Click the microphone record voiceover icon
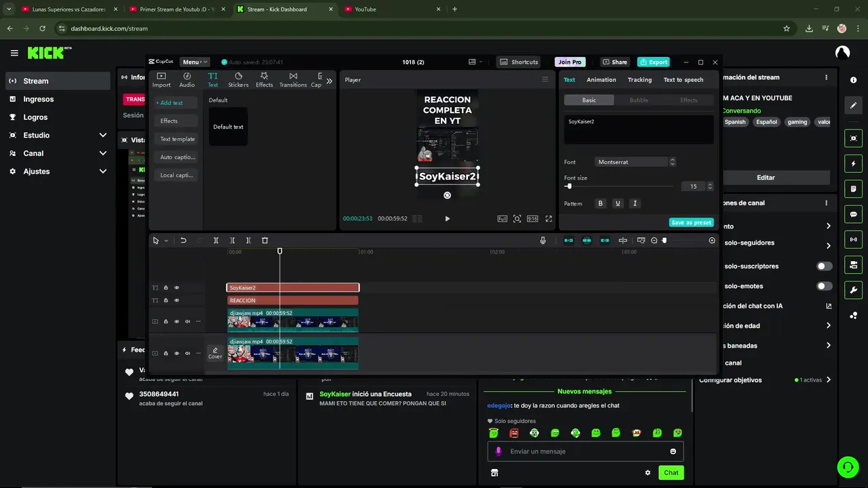The width and height of the screenshot is (868, 488). pyautogui.click(x=543, y=241)
